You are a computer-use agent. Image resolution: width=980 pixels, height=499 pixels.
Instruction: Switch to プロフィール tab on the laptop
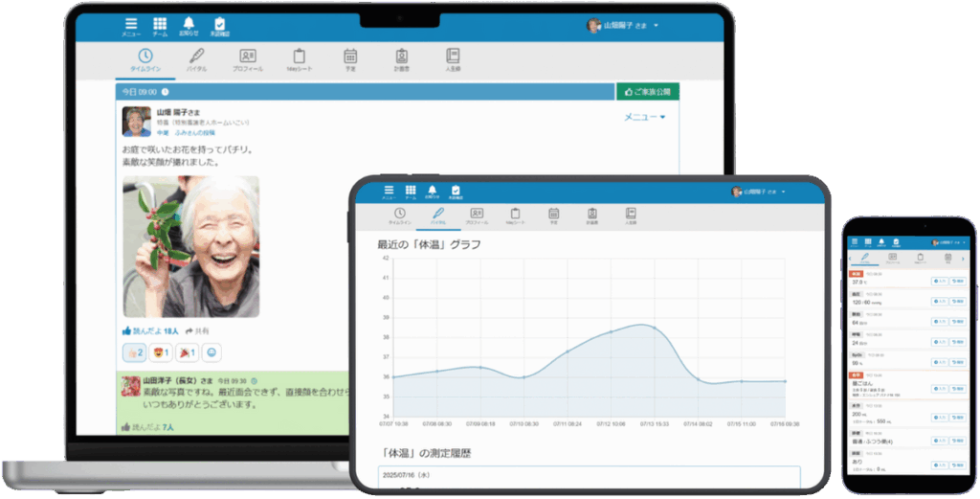click(x=248, y=60)
